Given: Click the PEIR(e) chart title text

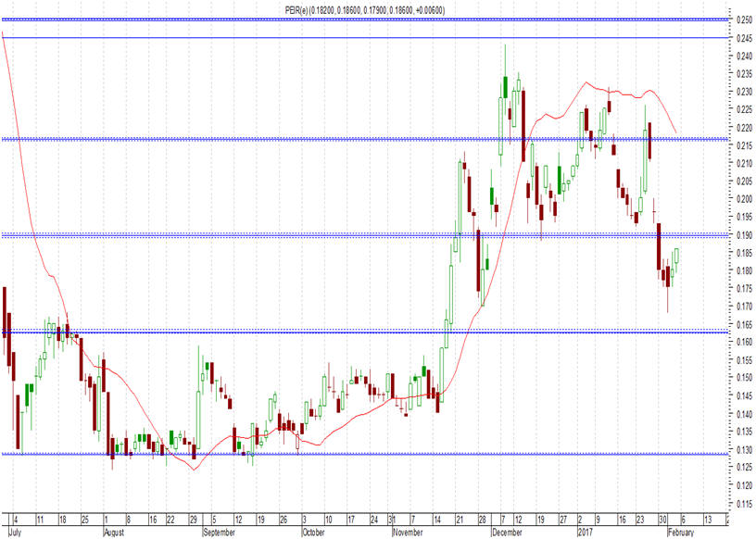Looking at the screenshot, I should tap(365, 10).
